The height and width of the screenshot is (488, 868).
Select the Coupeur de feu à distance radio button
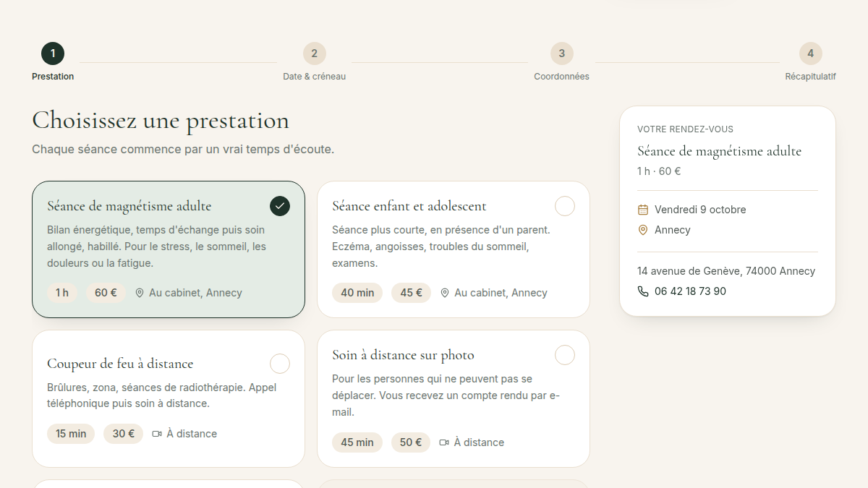pyautogui.click(x=280, y=364)
